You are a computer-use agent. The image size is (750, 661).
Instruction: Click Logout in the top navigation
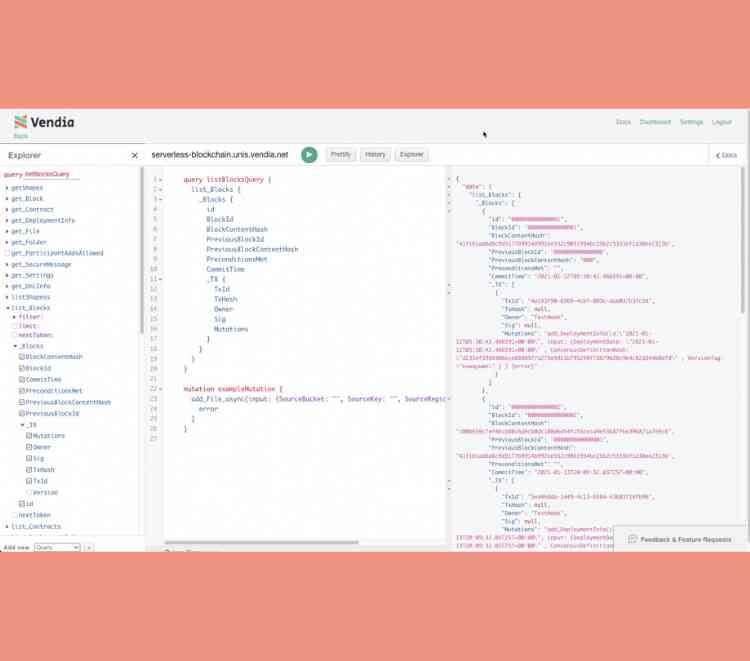pos(722,122)
